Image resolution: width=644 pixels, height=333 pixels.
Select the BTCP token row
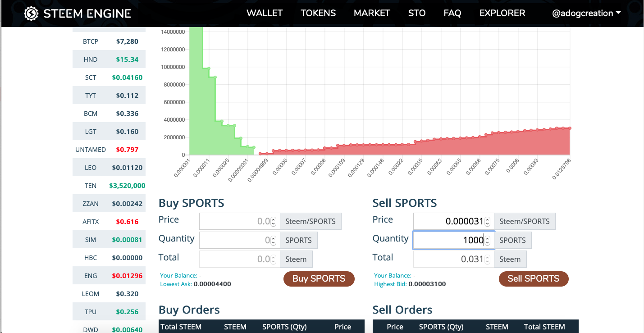tap(109, 41)
